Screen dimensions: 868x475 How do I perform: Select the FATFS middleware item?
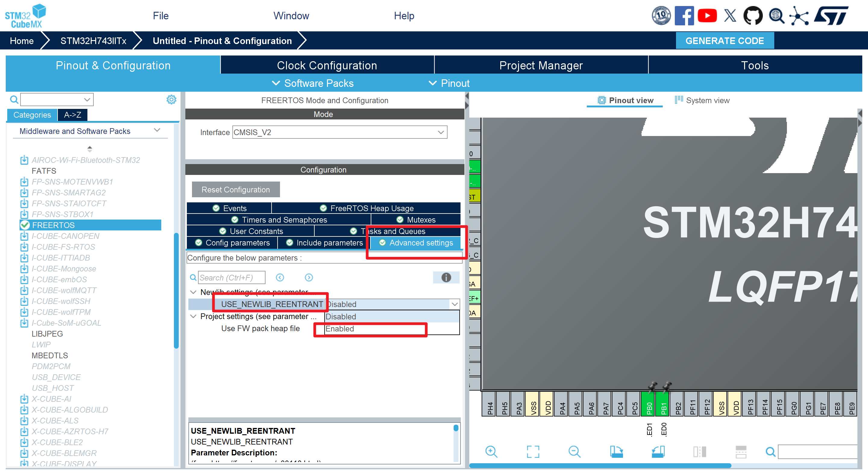(44, 171)
